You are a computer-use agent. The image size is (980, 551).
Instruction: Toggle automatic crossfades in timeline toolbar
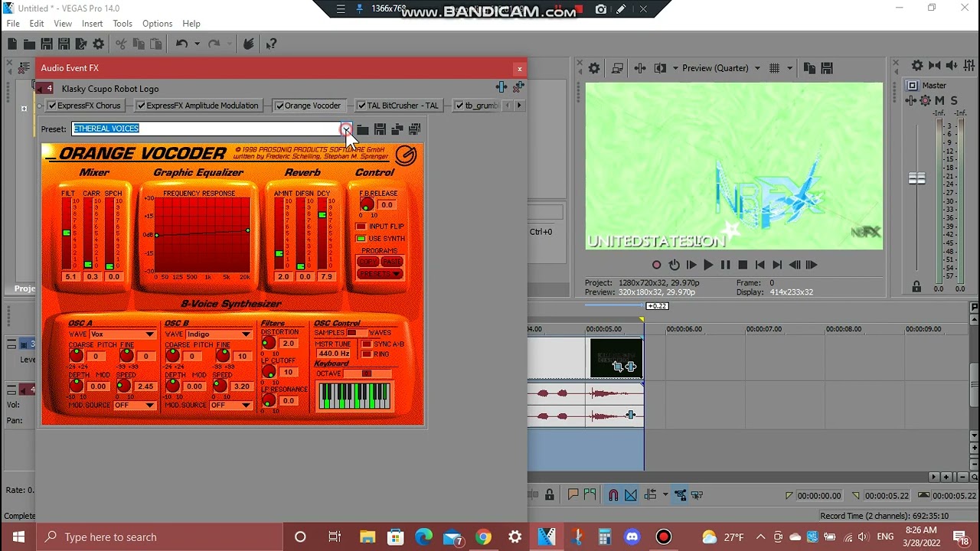pos(631,495)
